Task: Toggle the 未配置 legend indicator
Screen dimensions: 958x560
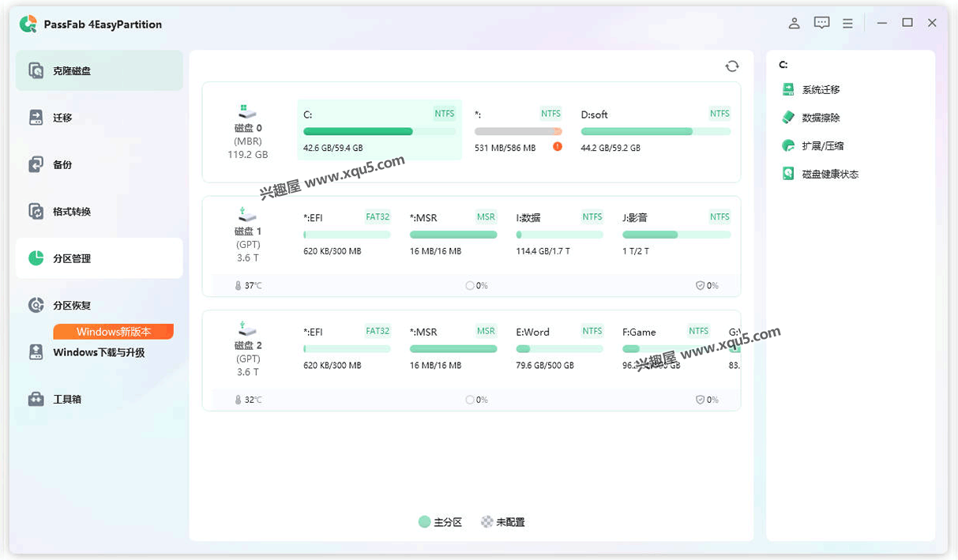Action: tap(503, 522)
